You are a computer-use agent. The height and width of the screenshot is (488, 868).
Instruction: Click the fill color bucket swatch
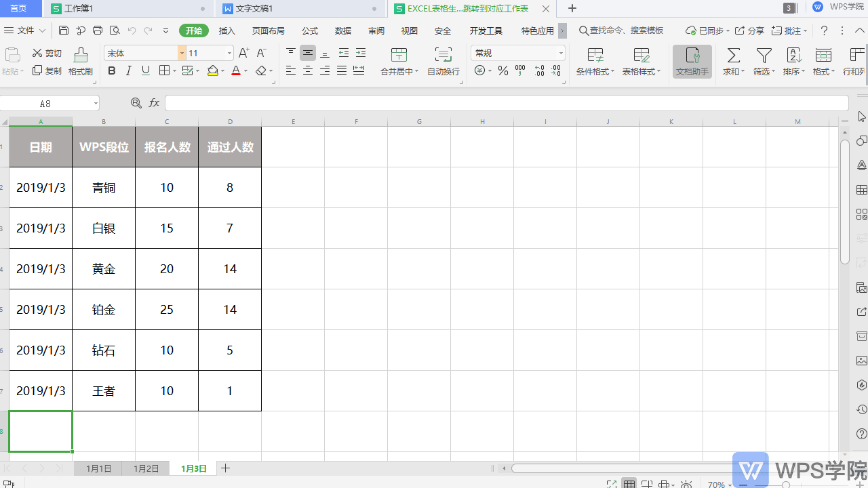click(212, 70)
